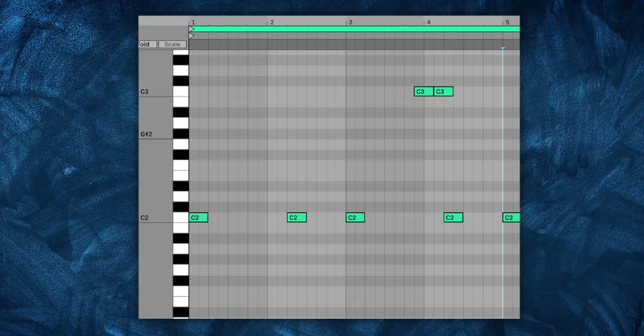Play the A#1 black piano key
This screenshot has width=644, height=336.
point(181,238)
